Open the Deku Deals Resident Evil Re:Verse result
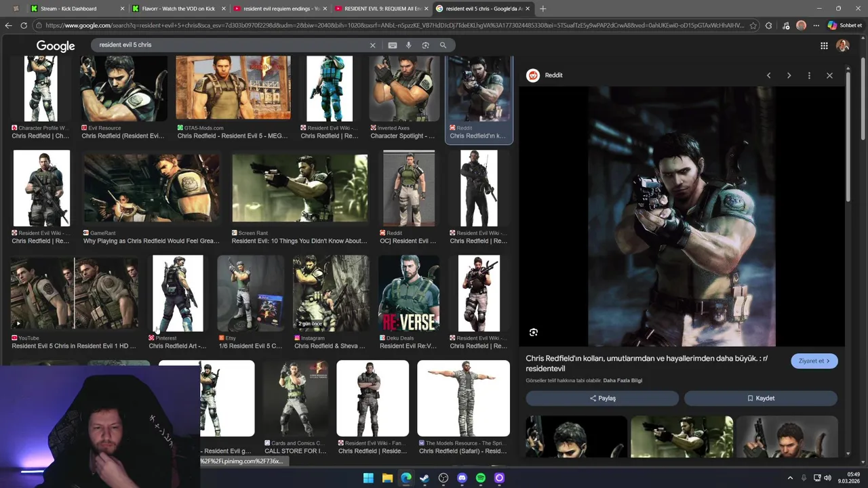Screen dimensions: 868x488 [x=409, y=302]
